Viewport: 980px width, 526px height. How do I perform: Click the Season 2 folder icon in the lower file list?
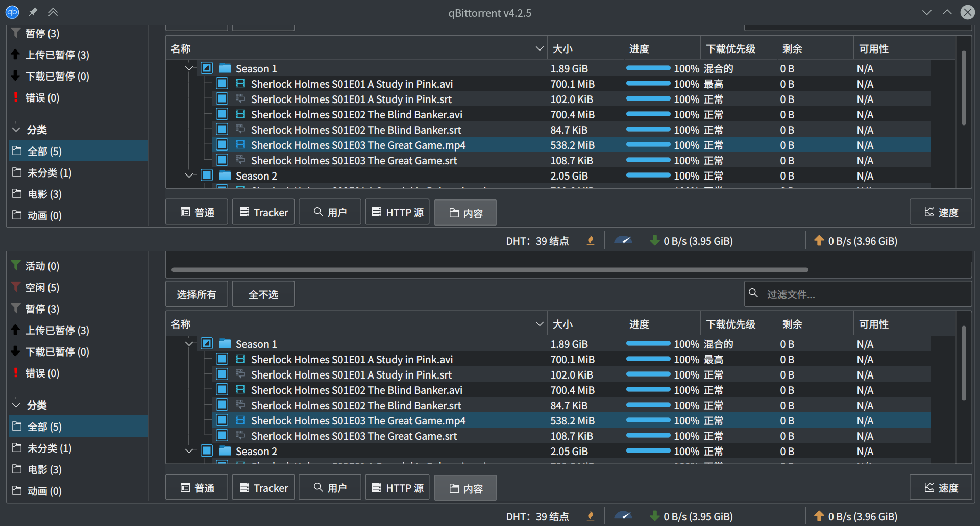coord(225,450)
